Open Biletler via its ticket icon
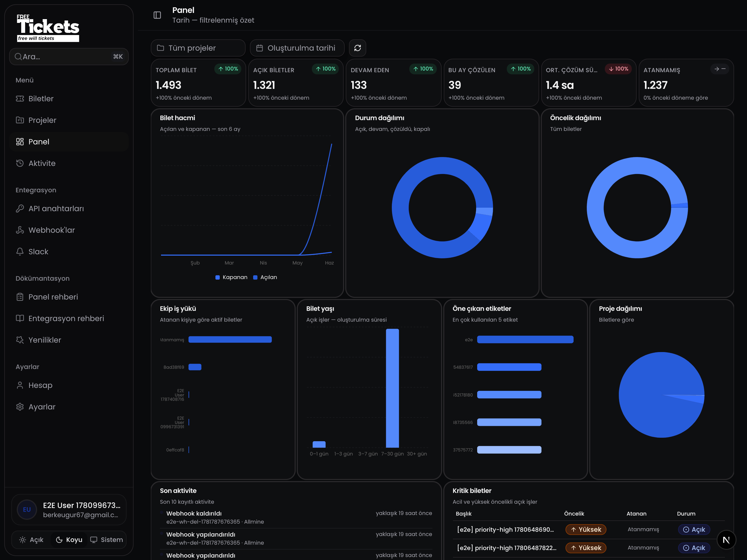 coord(20,99)
